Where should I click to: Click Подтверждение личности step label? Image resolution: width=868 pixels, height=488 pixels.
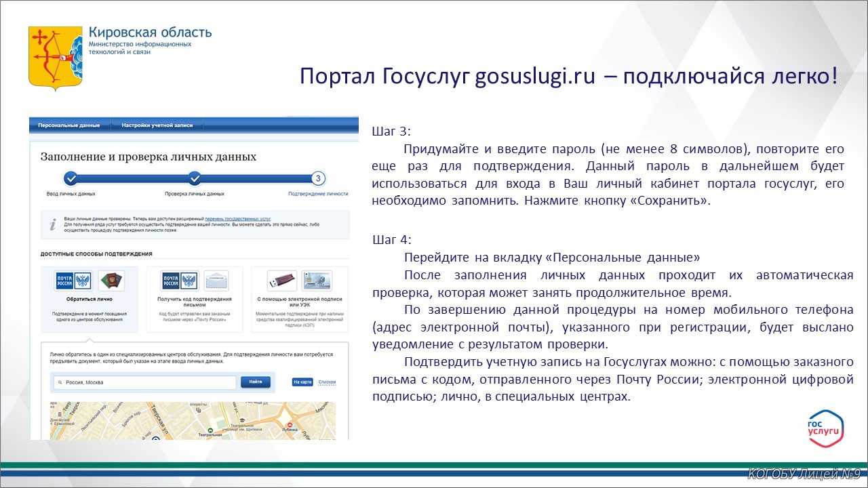pyautogui.click(x=318, y=194)
